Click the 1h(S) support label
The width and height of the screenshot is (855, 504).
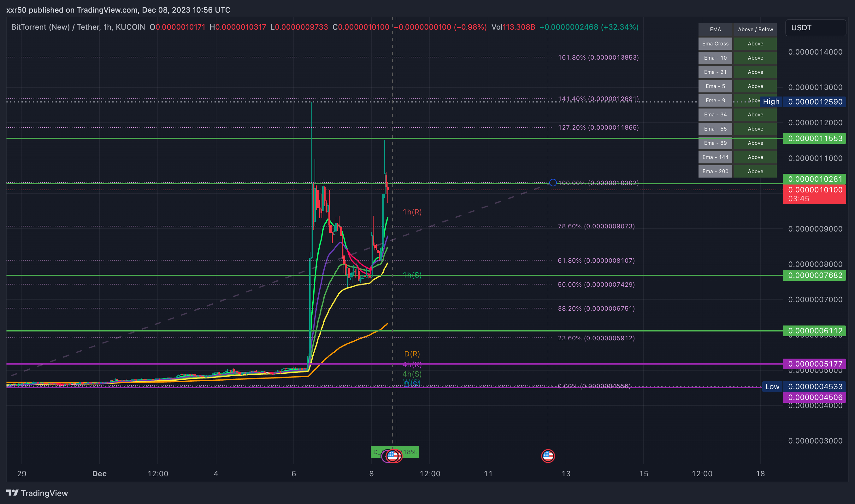tap(412, 275)
